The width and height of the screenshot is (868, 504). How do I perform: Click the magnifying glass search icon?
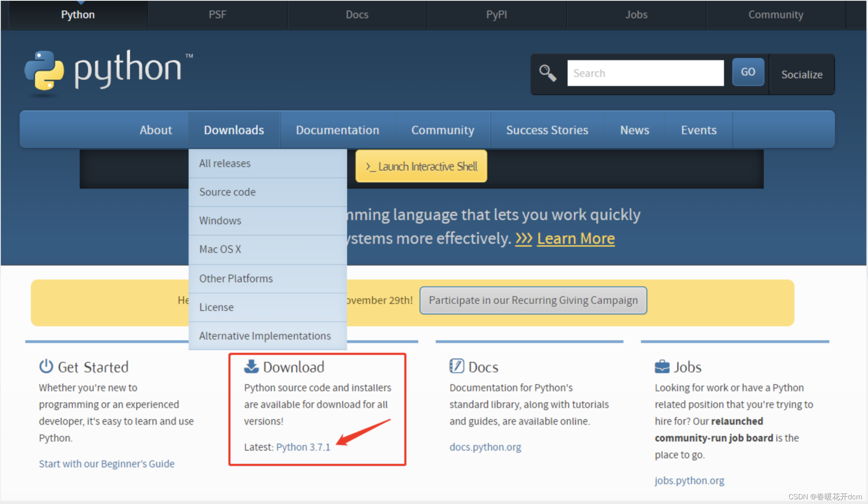[x=547, y=73]
